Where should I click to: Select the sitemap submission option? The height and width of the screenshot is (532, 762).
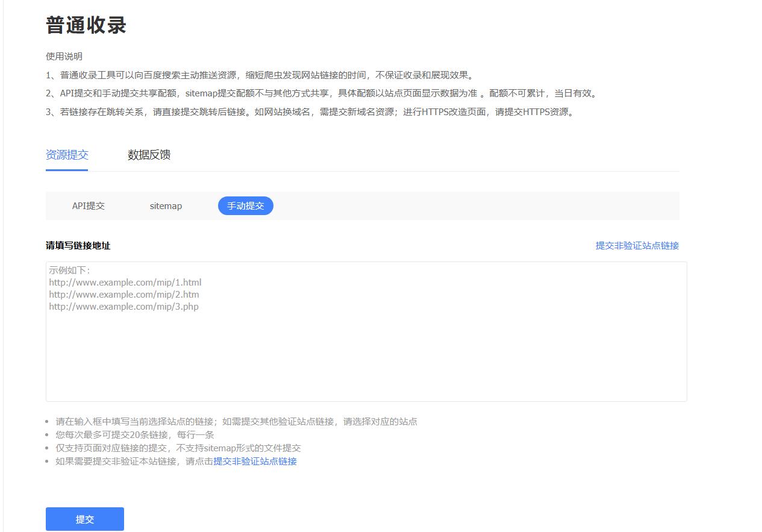coord(166,206)
